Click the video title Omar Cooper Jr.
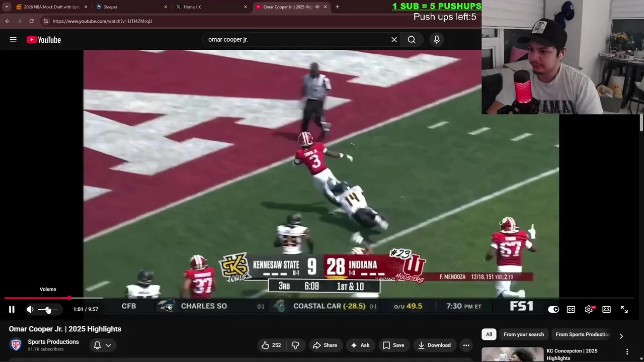The height and width of the screenshot is (362, 644). coord(65,329)
